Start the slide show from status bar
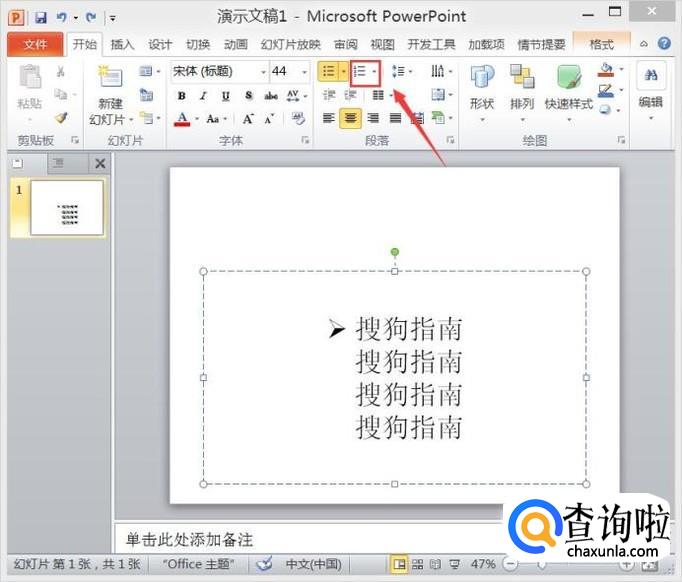The image size is (682, 582). 455,564
